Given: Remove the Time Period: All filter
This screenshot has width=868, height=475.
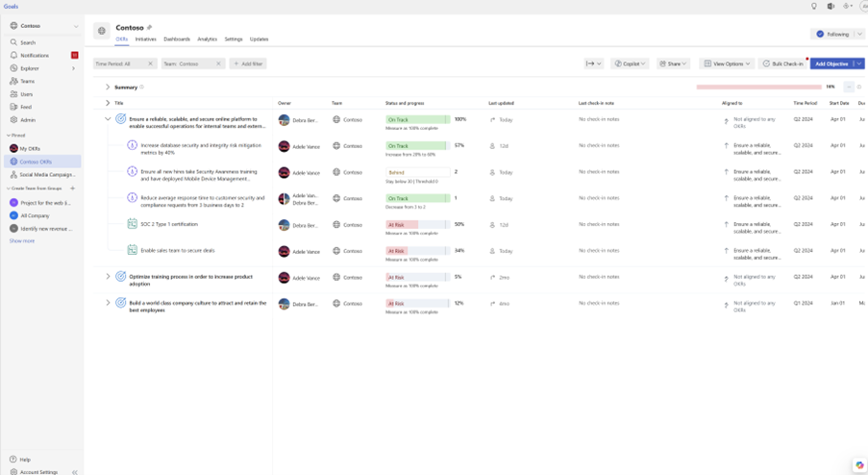Looking at the screenshot, I should (x=150, y=63).
